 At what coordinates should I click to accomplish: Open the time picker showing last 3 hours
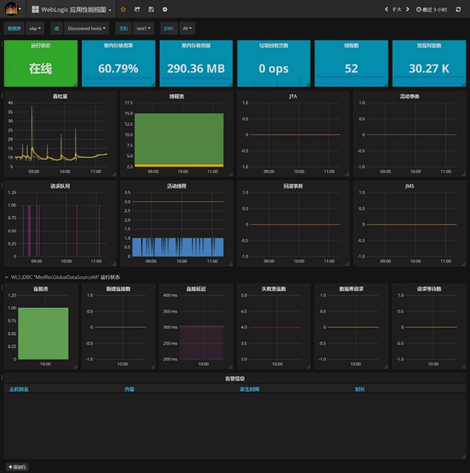coord(431,9)
